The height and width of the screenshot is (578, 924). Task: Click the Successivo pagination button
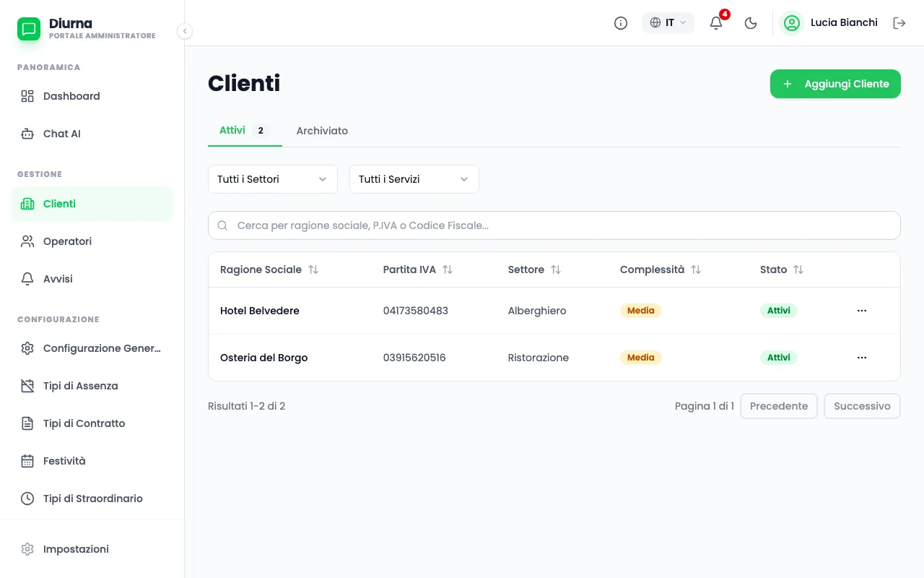click(x=862, y=406)
